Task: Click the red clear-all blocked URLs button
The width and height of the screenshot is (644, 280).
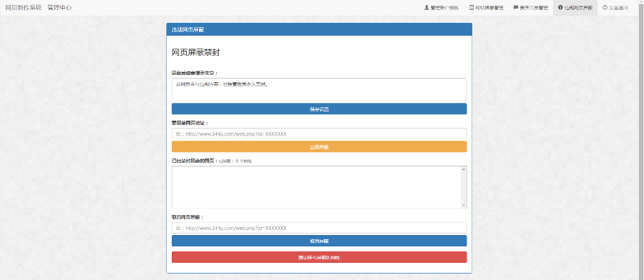Action: [319, 257]
